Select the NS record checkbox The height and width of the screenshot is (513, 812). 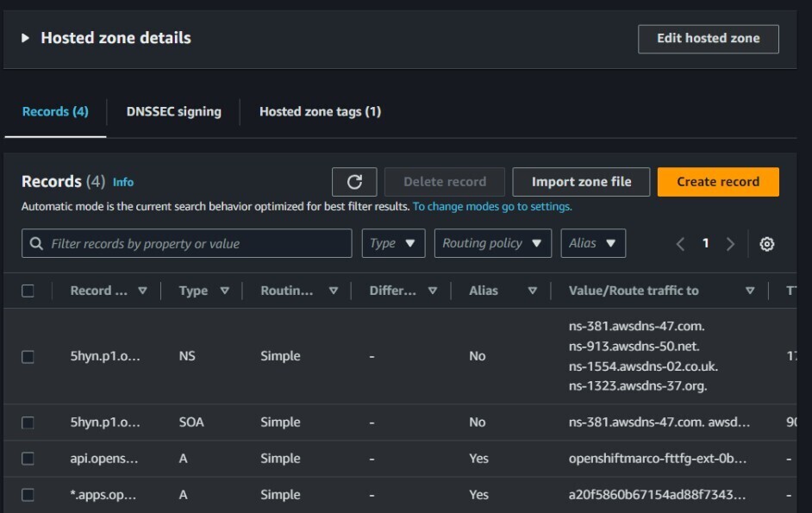click(x=28, y=356)
